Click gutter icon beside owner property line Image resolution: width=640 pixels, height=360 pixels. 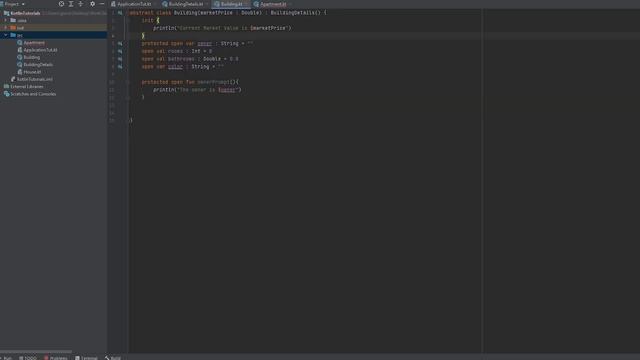point(120,44)
